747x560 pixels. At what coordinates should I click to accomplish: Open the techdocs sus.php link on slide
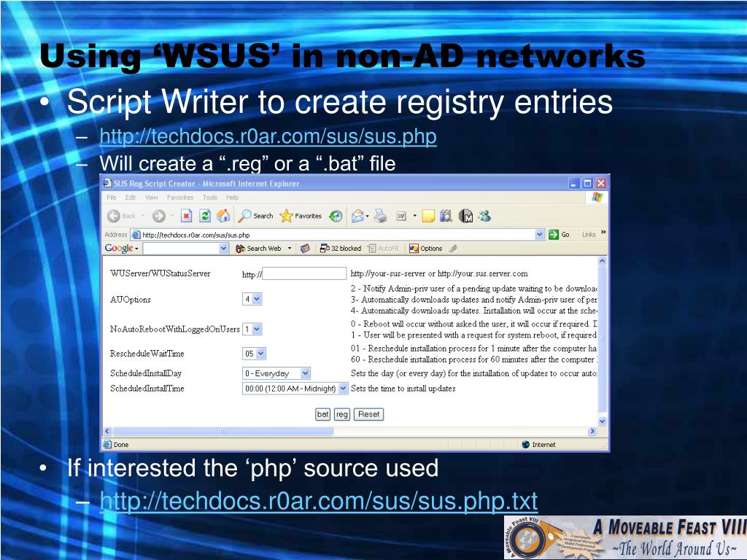tap(268, 136)
